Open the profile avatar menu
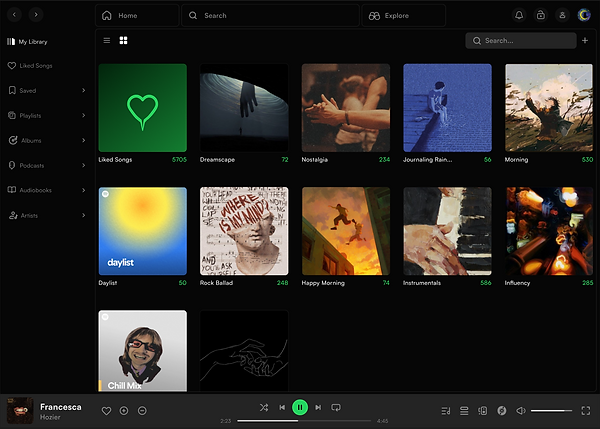The height and width of the screenshot is (429, 600). coord(584,15)
